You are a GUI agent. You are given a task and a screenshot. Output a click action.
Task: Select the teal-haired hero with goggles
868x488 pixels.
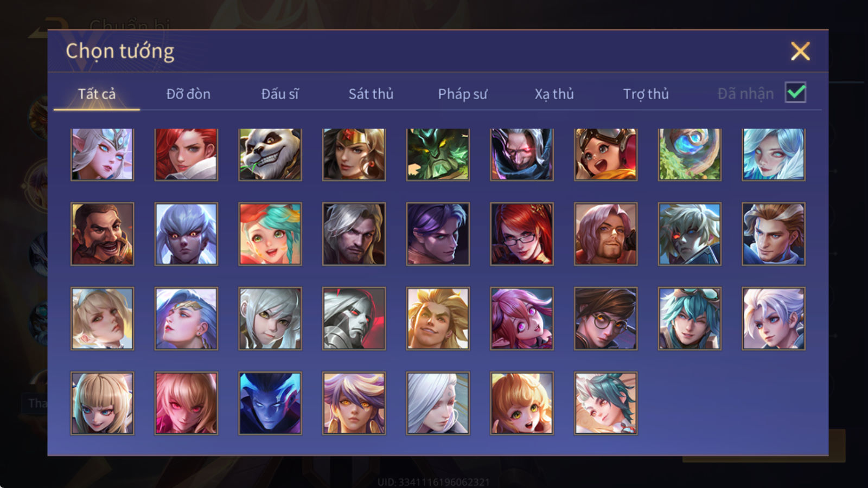690,319
